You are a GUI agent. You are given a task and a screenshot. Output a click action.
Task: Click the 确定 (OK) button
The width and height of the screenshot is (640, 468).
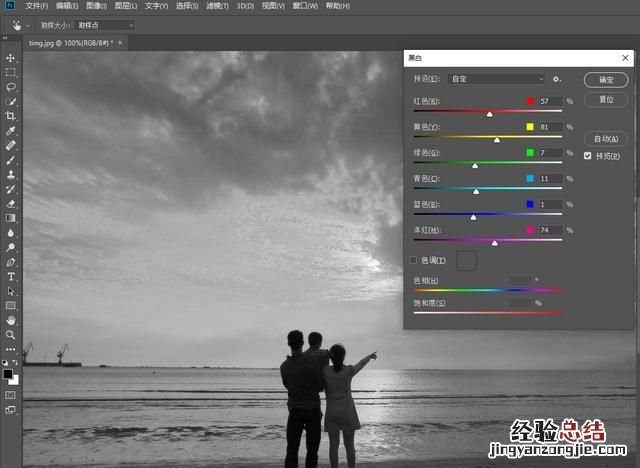click(x=606, y=80)
